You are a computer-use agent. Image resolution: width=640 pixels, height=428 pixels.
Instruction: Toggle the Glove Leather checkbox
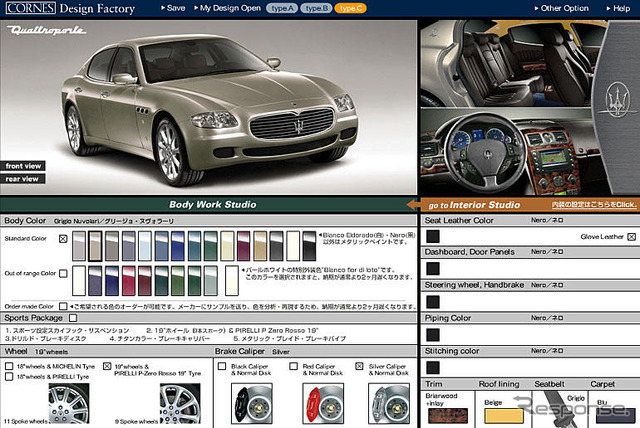(631, 237)
